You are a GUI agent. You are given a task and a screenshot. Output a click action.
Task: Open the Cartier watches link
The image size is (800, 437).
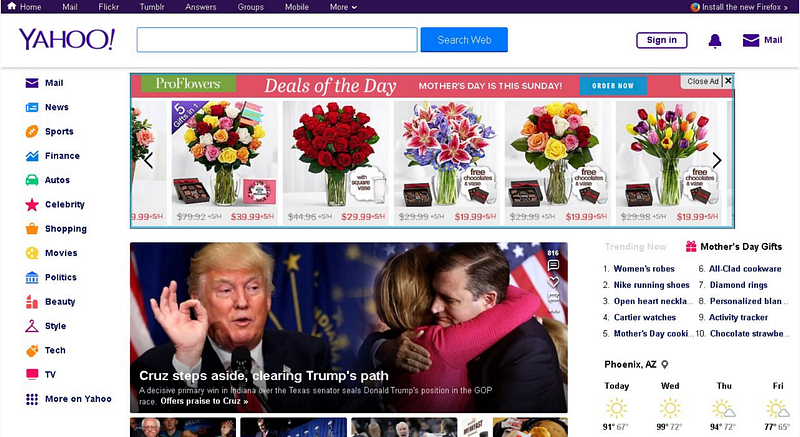point(644,317)
